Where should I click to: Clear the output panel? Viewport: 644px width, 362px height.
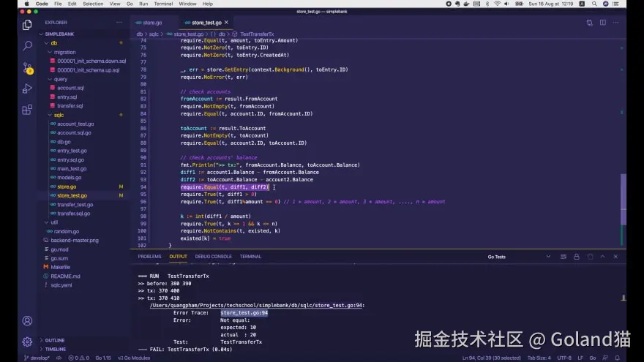(x=563, y=257)
